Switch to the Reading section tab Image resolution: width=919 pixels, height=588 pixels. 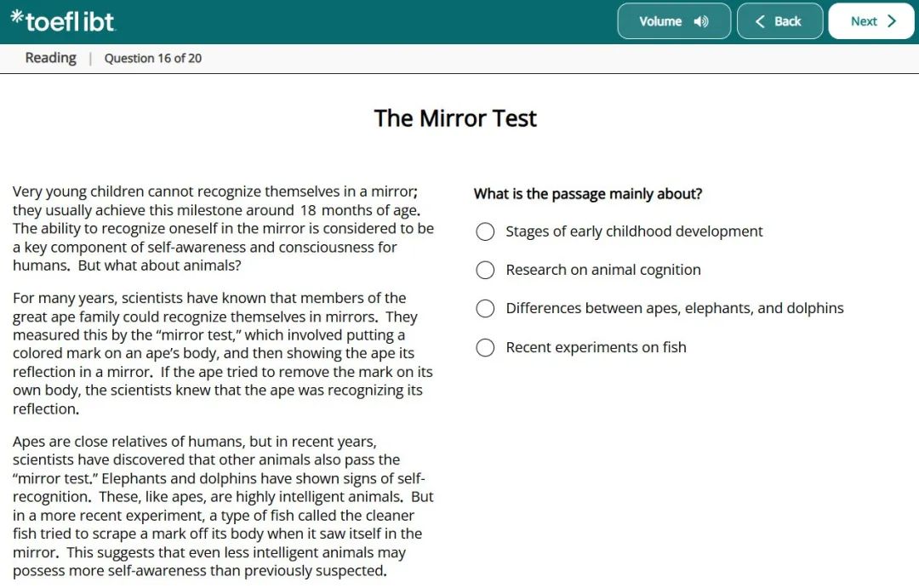[50, 57]
